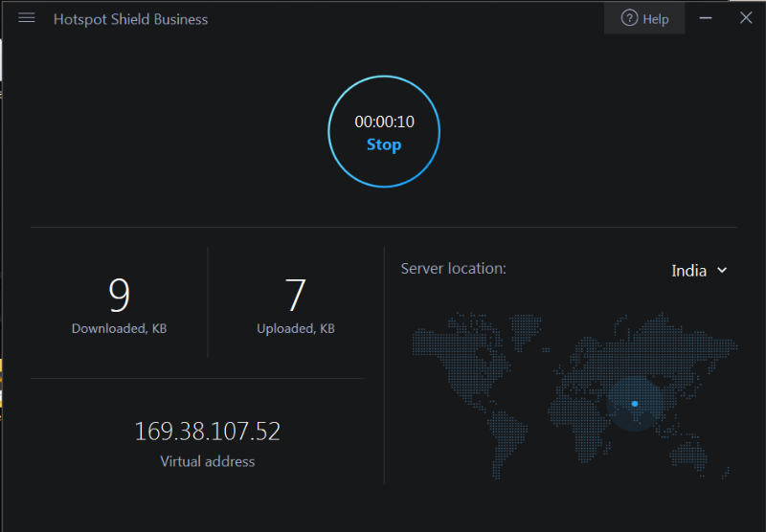Click the Virtual address label

207,461
